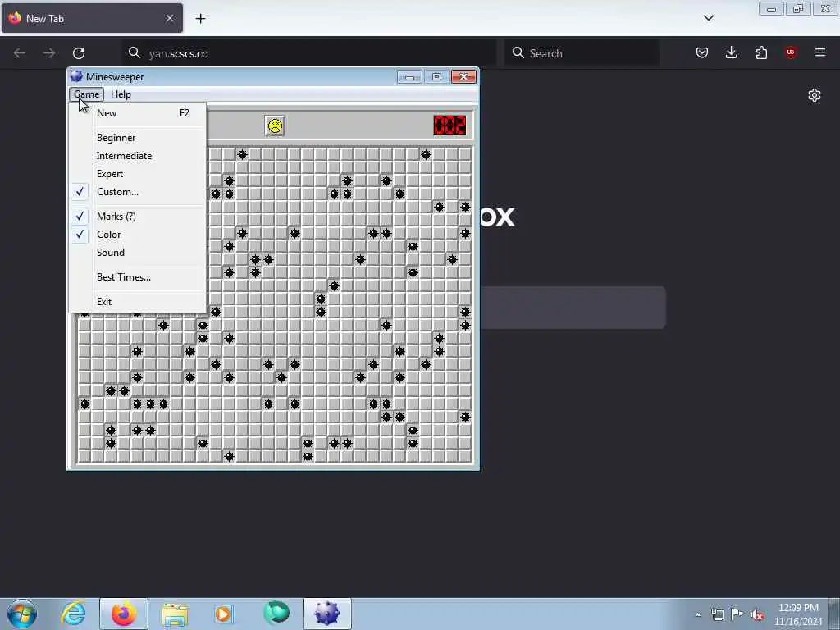This screenshot has width=840, height=630.
Task: Click the muted volume tray icon
Action: click(757, 615)
